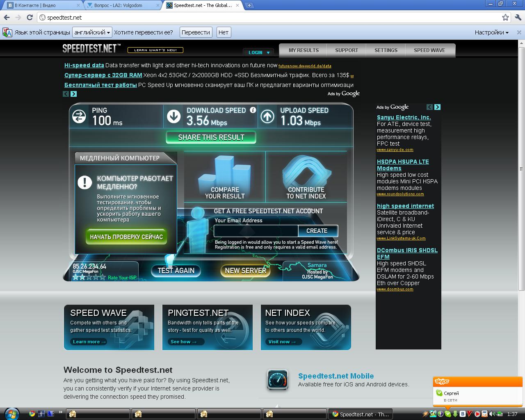This screenshot has width=525, height=420.
Task: Reload the speedtest.net page
Action: tap(30, 17)
